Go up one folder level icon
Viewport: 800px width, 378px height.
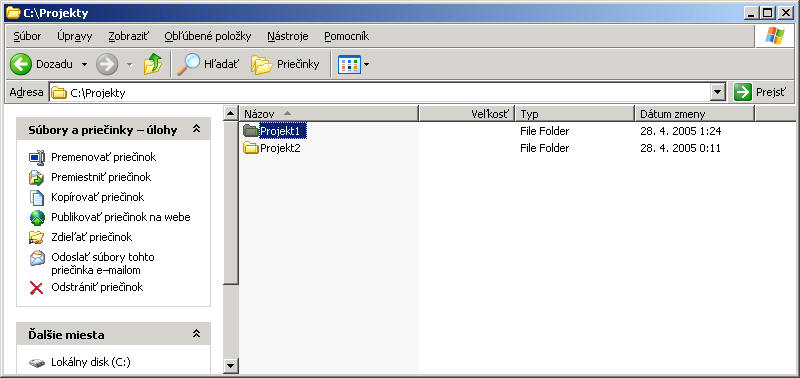(x=153, y=64)
